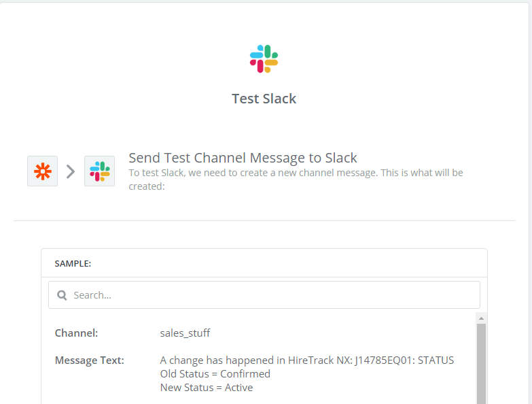Click the chevron arrow between Zapier and Slack
The image size is (532, 404).
[x=71, y=171]
